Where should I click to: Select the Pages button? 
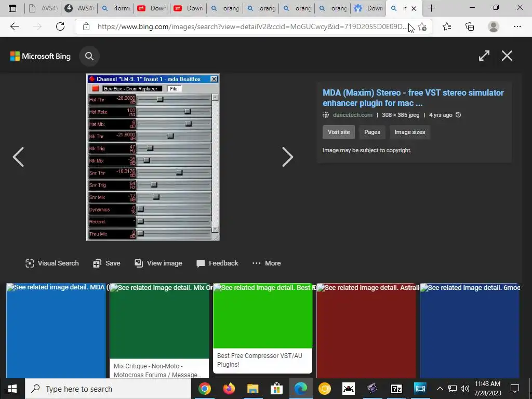click(372, 132)
